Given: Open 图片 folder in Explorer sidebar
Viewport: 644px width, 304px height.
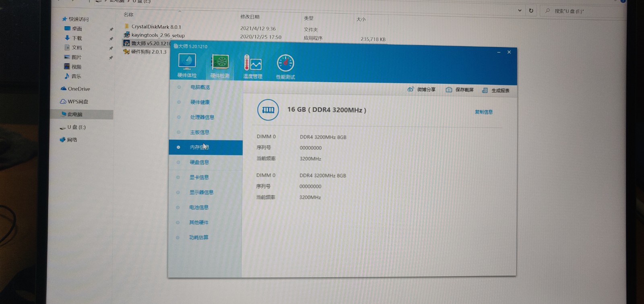Looking at the screenshot, I should [x=73, y=57].
